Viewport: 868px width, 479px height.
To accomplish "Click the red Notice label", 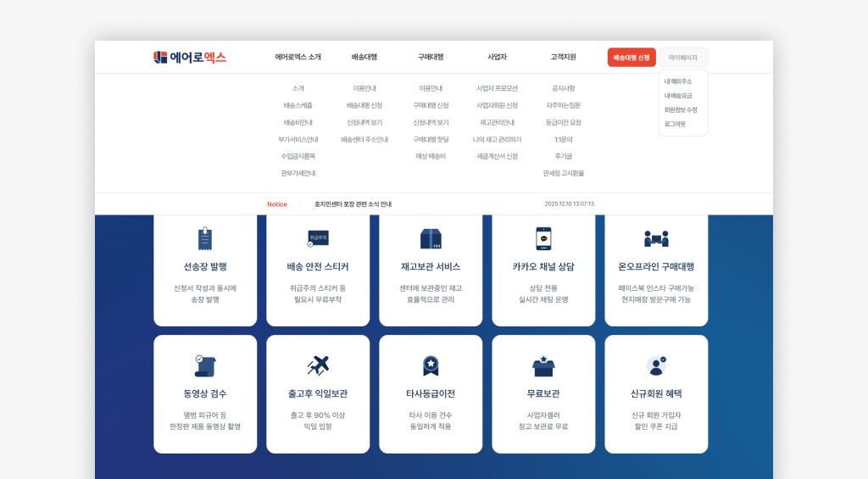I will coord(277,204).
